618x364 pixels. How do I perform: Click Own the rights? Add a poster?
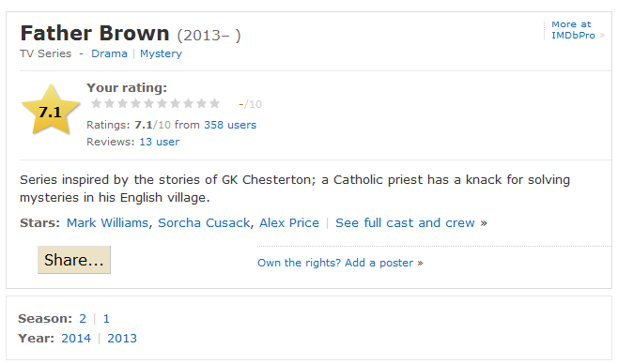click(x=340, y=263)
